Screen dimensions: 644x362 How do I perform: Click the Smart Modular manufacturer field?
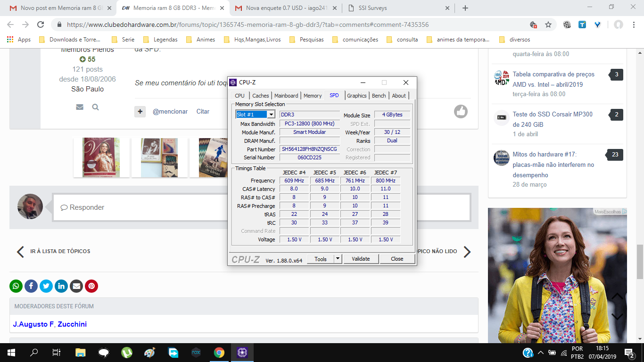pos(310,132)
